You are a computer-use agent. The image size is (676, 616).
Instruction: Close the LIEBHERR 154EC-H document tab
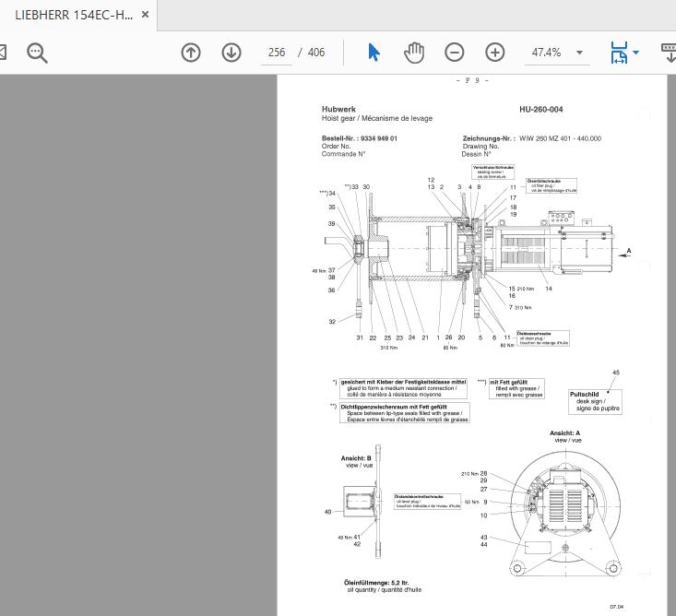coord(146,15)
